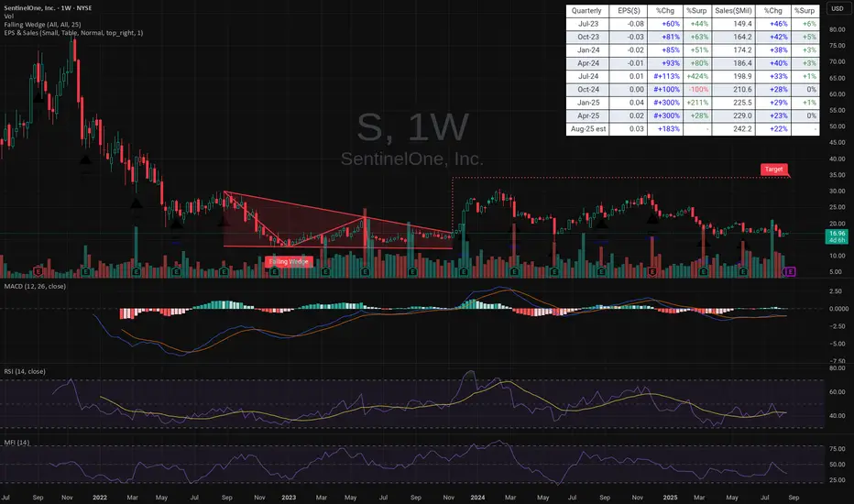Click the March 2025 earnings E marker
Viewport: 854px width, 504px height.
pyautogui.click(x=703, y=271)
